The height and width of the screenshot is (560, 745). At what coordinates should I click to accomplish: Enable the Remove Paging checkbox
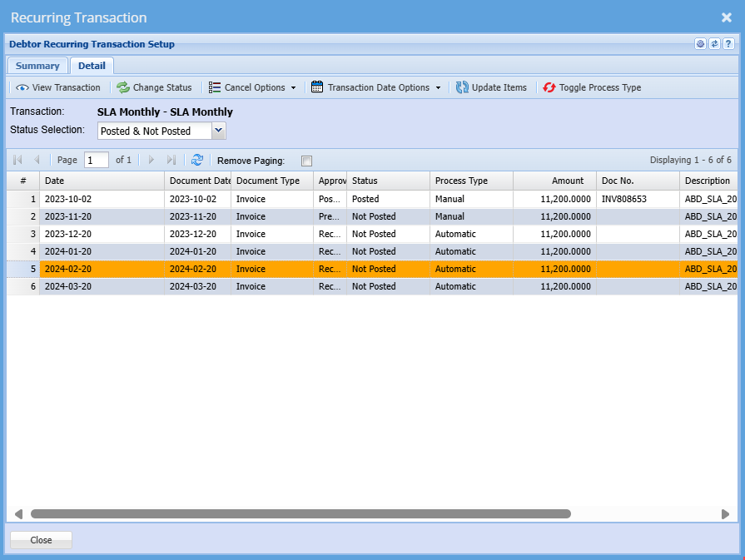point(306,161)
